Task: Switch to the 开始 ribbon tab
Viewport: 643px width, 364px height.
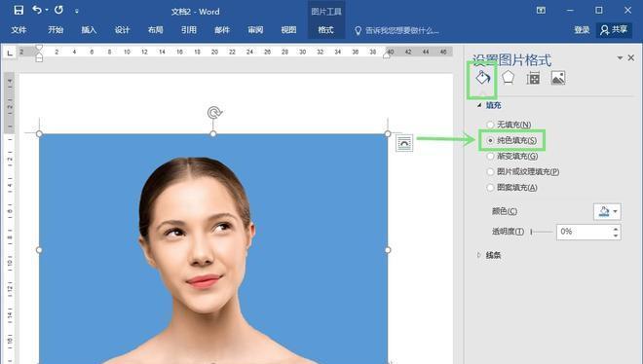Action: pyautogui.click(x=56, y=30)
